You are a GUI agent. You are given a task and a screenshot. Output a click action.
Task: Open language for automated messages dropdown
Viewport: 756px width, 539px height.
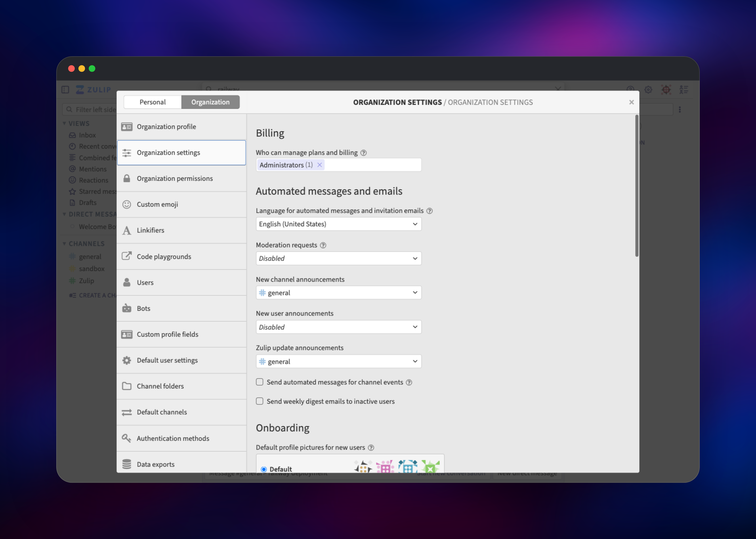point(338,224)
